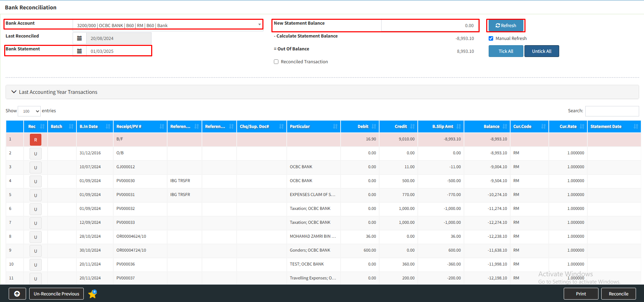Open the Bank Statement calendar picker
Screen dimensions: 644x302
coord(79,51)
